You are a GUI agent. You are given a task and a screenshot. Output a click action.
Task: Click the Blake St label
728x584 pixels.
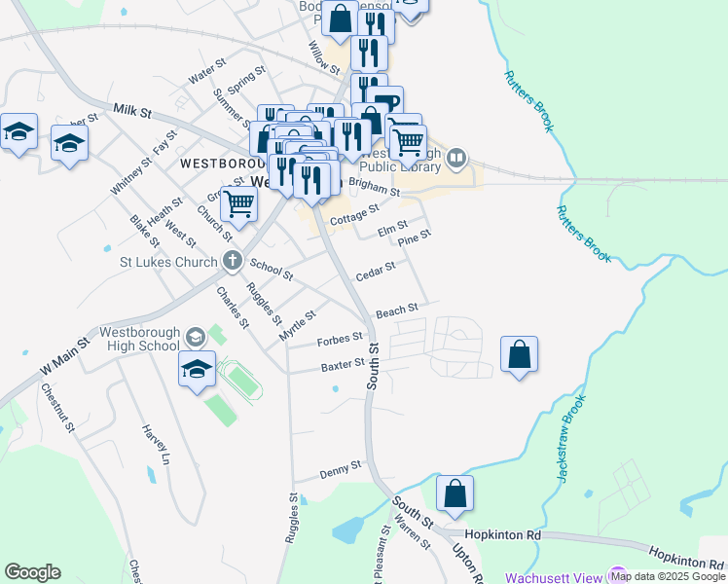coord(145,231)
